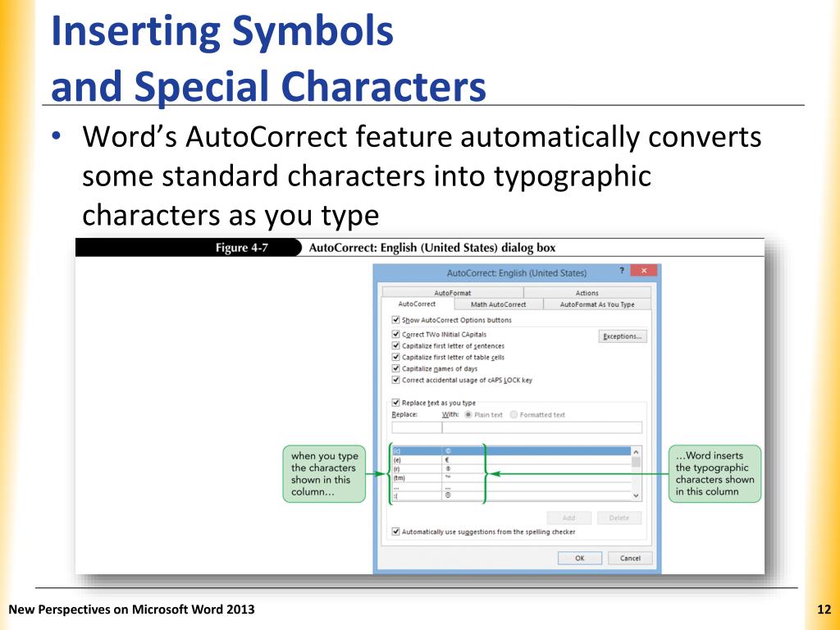This screenshot has width=840, height=630.
Task: Select the Plain text radio button
Action: pos(468,414)
